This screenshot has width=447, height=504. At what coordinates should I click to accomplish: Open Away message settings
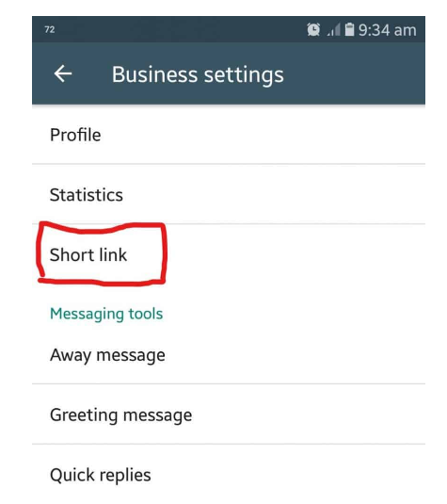[229, 355]
